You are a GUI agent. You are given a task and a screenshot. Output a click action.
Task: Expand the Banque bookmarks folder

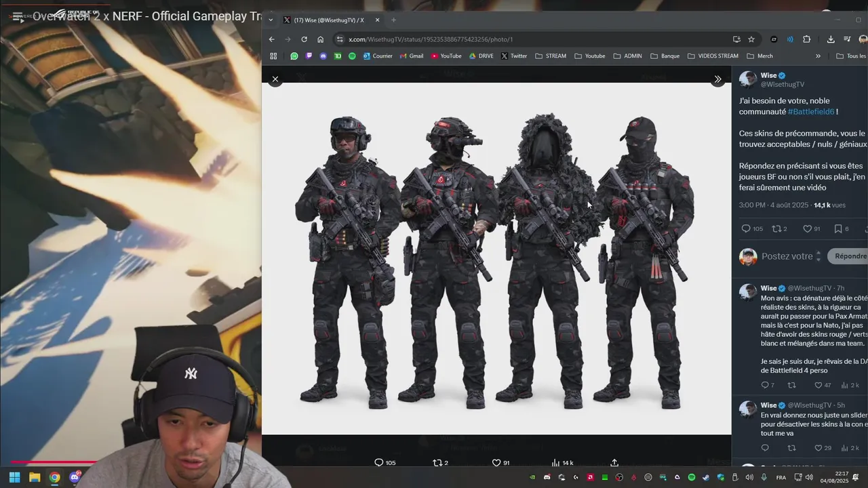(665, 56)
